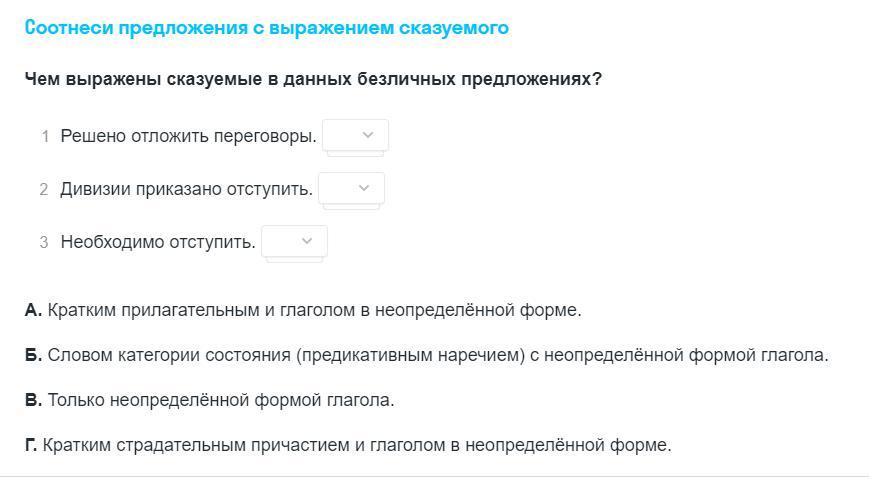Click the sentence text "Дивизии приказано отступить."
Screen dimensions: 869x482
187,189
